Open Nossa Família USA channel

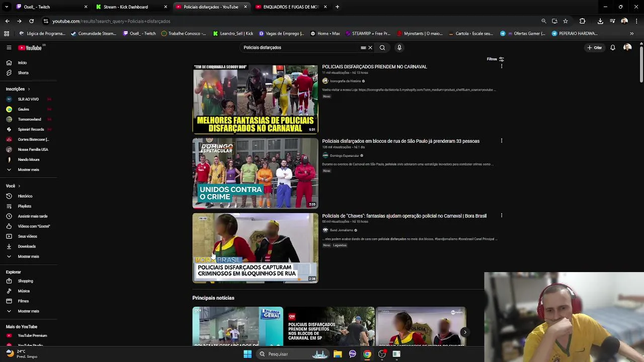coord(33,149)
